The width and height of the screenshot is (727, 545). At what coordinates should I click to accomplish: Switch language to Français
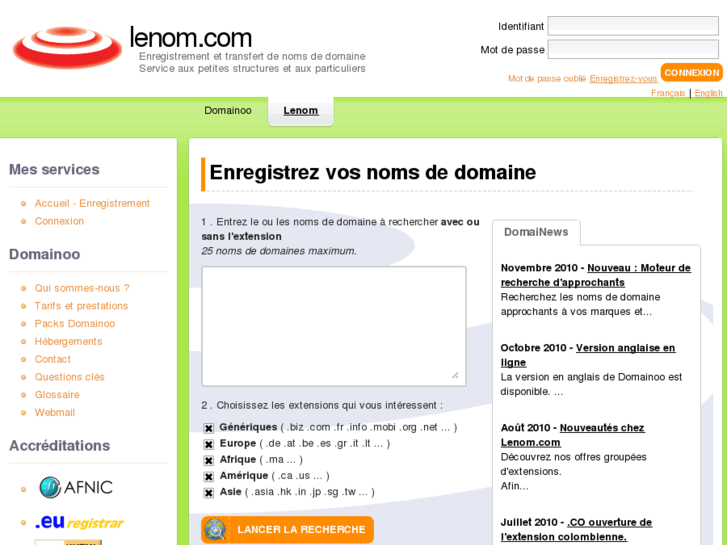pos(668,93)
